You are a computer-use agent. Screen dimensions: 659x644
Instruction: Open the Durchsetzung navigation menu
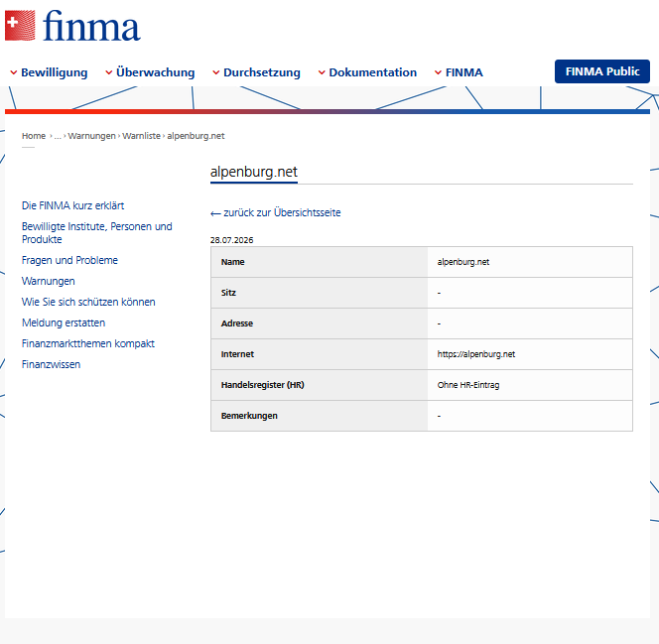coord(261,72)
